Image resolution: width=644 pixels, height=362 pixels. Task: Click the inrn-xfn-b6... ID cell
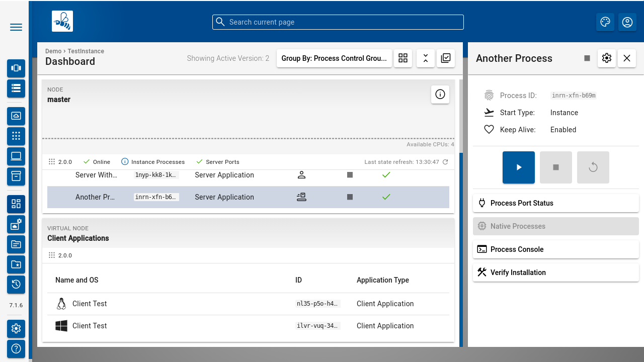pyautogui.click(x=156, y=197)
